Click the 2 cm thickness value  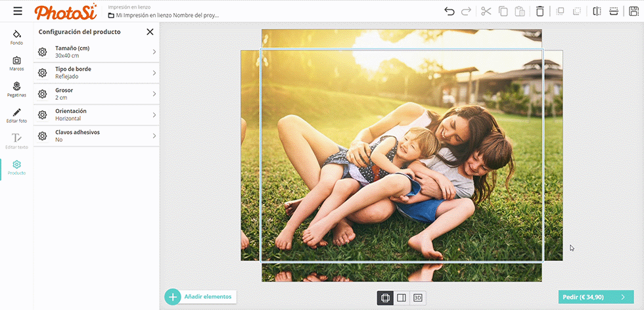coord(61,97)
